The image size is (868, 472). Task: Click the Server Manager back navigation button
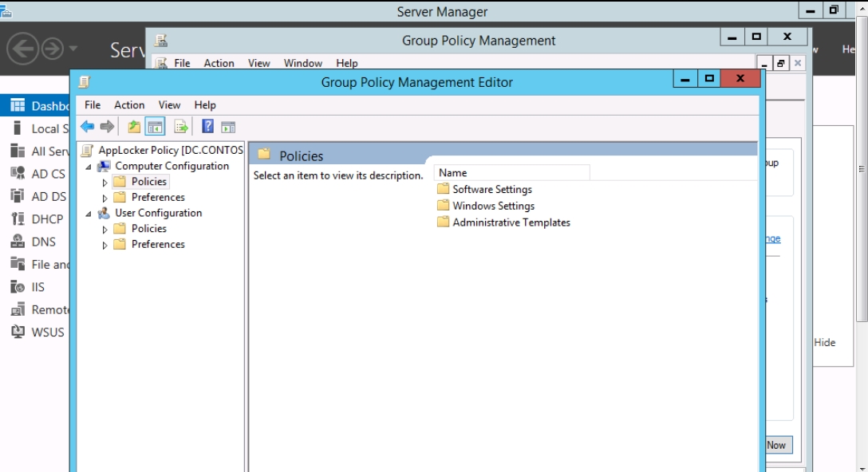(x=22, y=49)
